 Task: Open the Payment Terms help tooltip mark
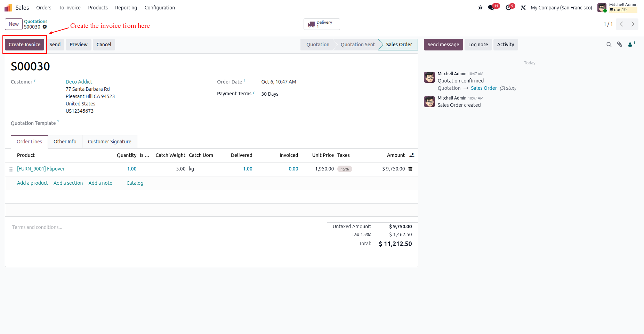click(253, 92)
